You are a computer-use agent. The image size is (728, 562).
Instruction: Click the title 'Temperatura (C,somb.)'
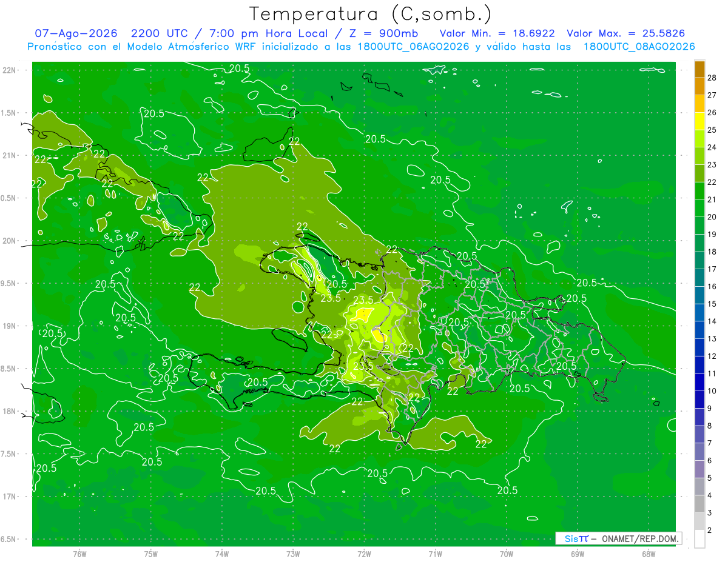click(x=371, y=14)
